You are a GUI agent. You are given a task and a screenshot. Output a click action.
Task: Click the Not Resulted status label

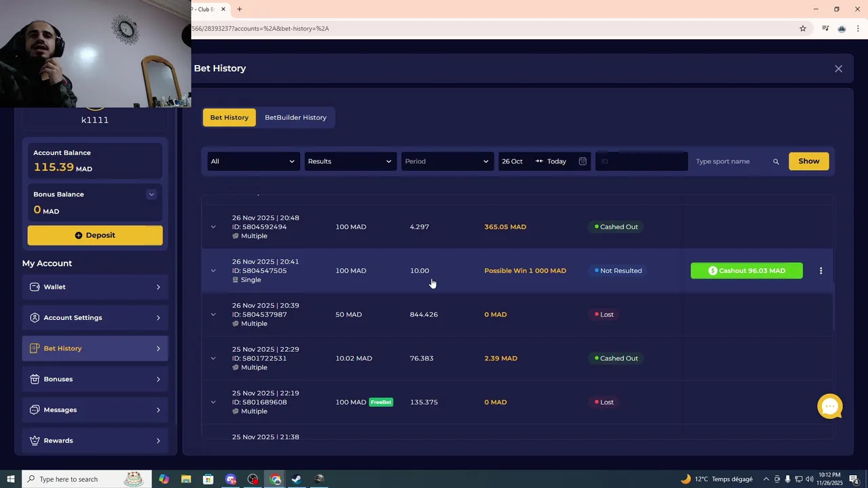(618, 270)
